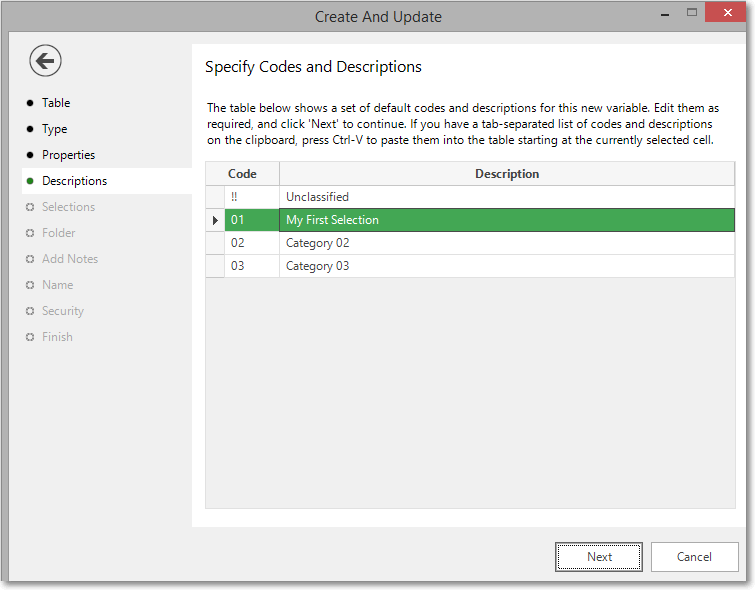Select the '!!' code cell
The height and width of the screenshot is (590, 755).
click(x=252, y=197)
